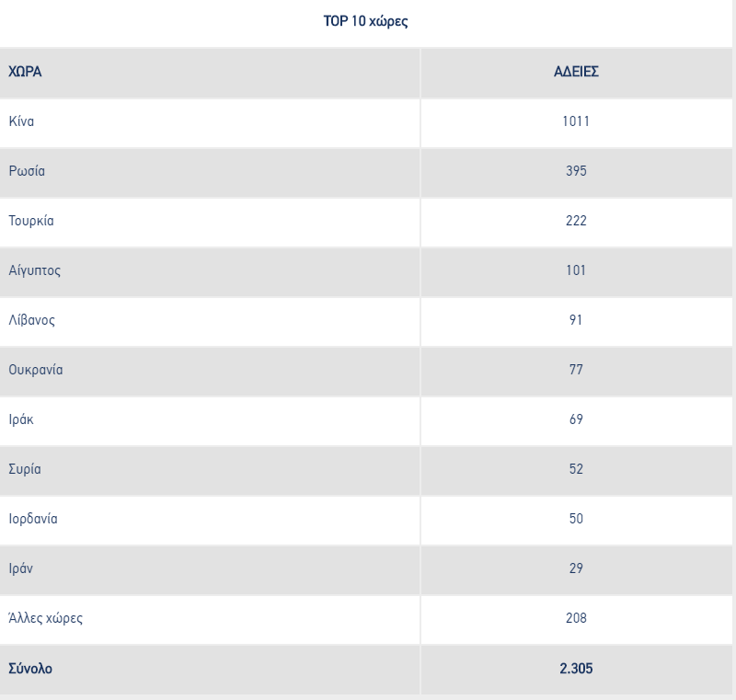Select the 'Αίγυπτος' row label
The width and height of the screenshot is (736, 700).
35,270
